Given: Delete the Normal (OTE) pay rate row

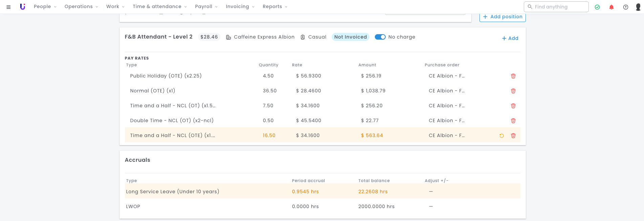Looking at the screenshot, I should (x=513, y=91).
